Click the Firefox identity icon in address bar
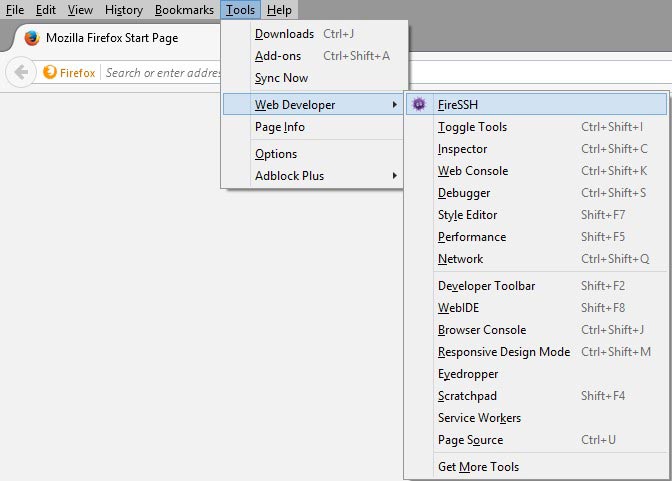Image resolution: width=672 pixels, height=481 pixels. click(50, 72)
